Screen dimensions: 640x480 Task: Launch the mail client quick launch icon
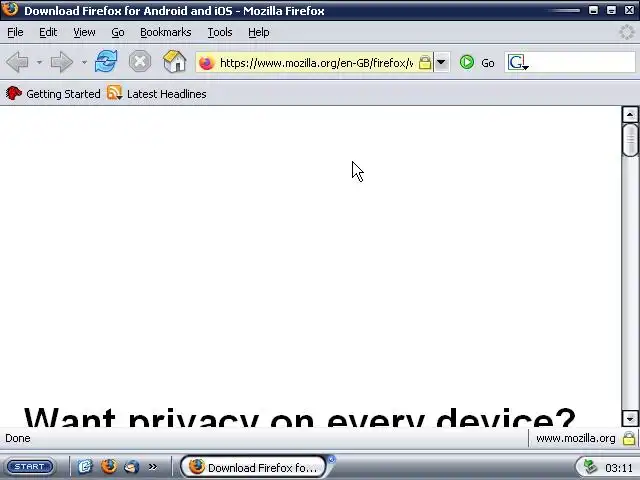click(131, 467)
